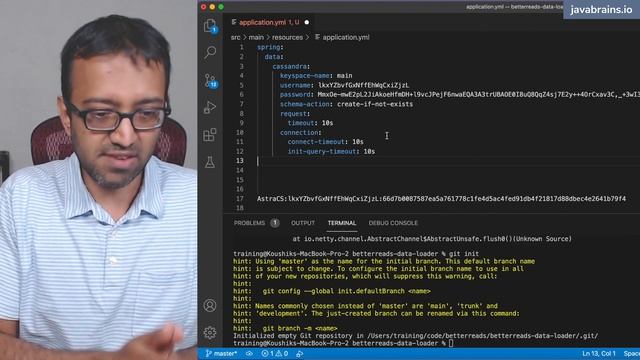Click the 'spring:' key on line 1
Screen dimensions: 640x360
[270, 47]
